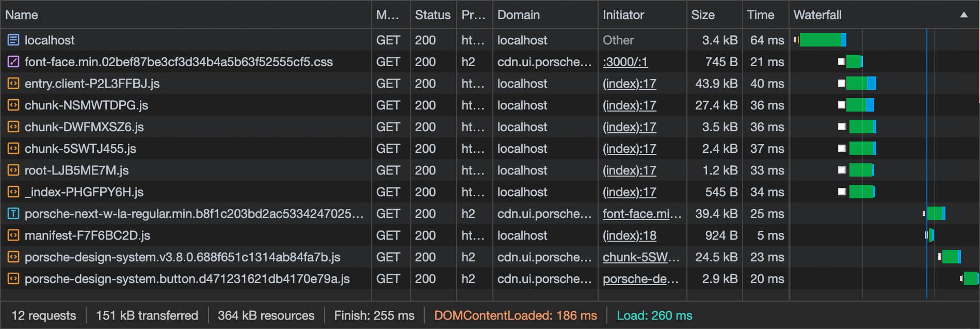Toggle Waterfall sort arrow

click(963, 15)
